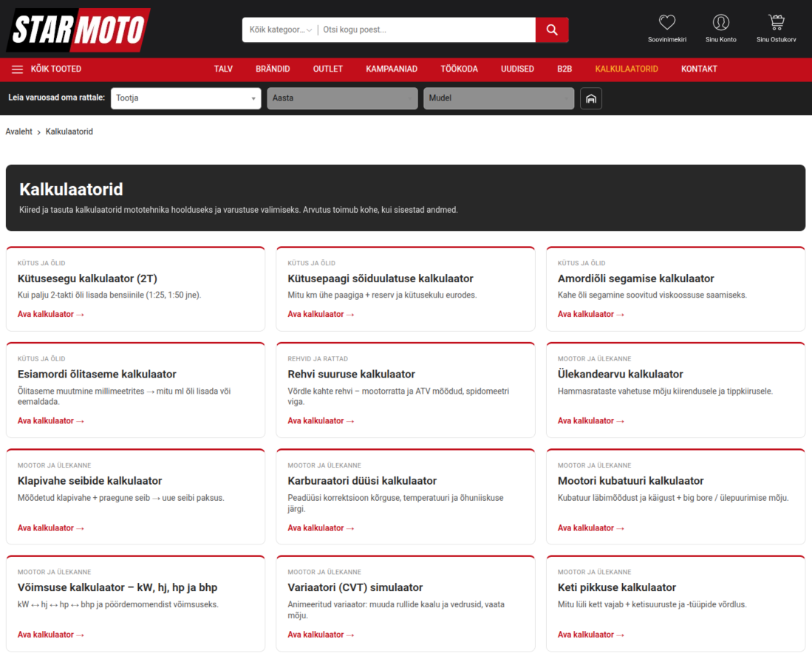Click Ava kalkulaator under Kütusesegu kalkulaator
The image size is (812, 656).
(51, 314)
